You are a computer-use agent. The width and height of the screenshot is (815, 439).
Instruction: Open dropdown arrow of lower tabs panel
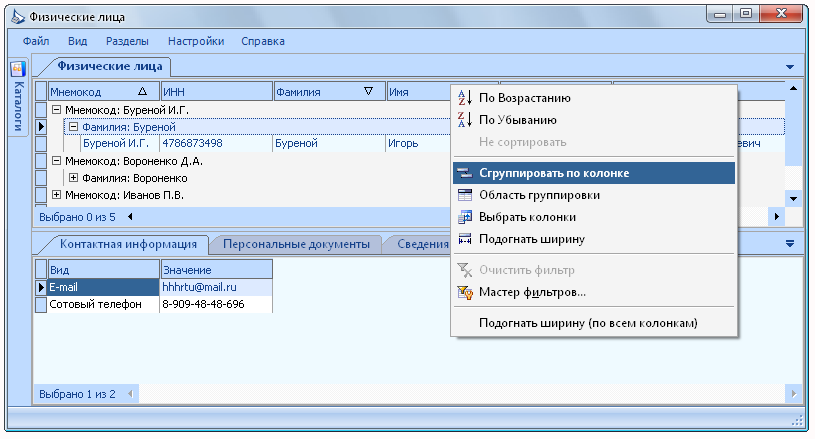790,243
